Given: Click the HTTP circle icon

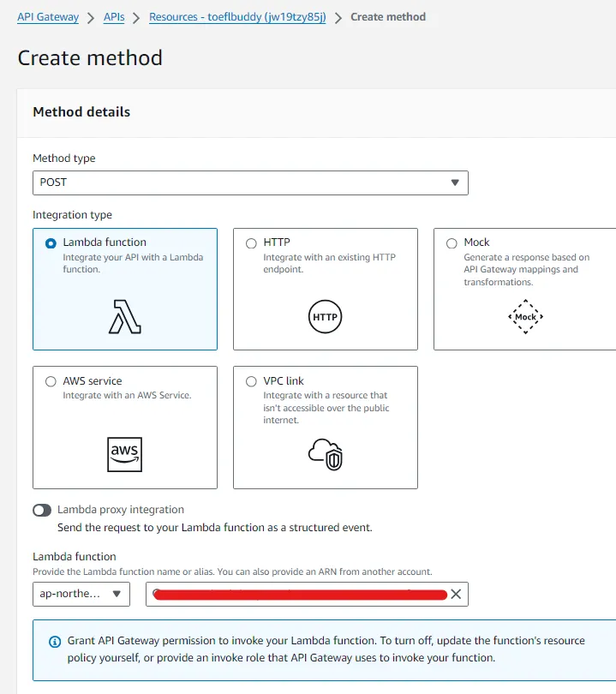Looking at the screenshot, I should pos(325,317).
